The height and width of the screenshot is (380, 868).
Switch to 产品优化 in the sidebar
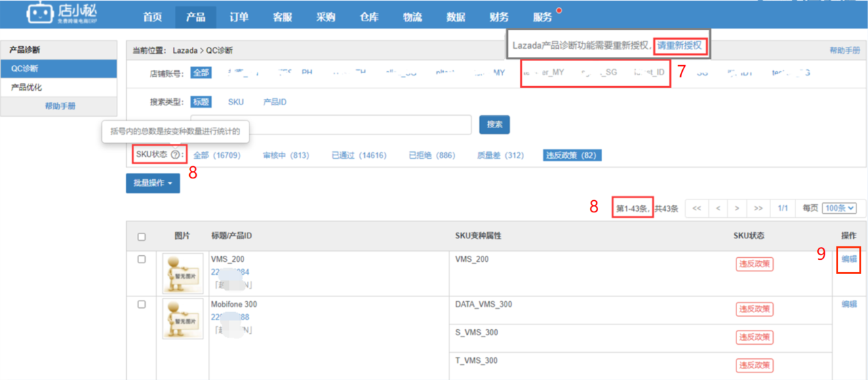click(x=26, y=88)
